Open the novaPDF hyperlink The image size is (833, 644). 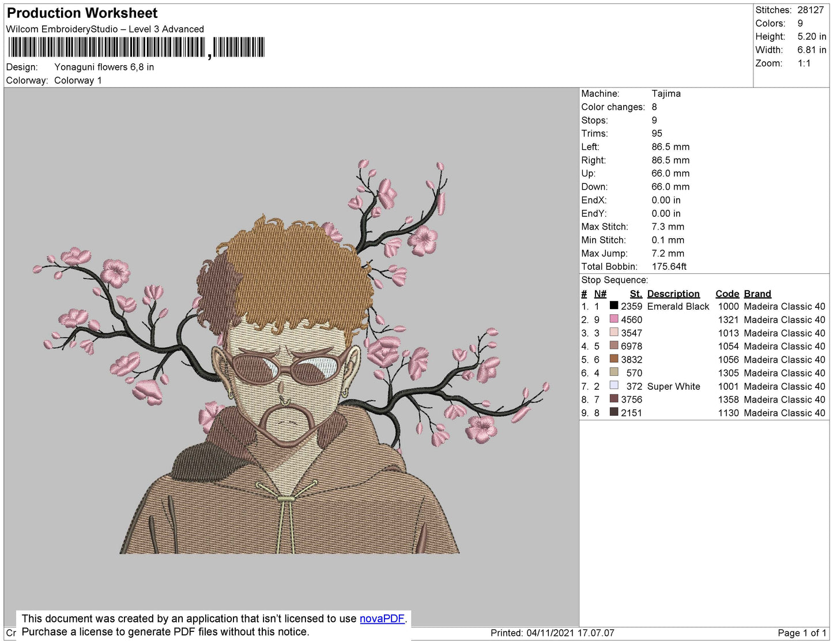[382, 619]
